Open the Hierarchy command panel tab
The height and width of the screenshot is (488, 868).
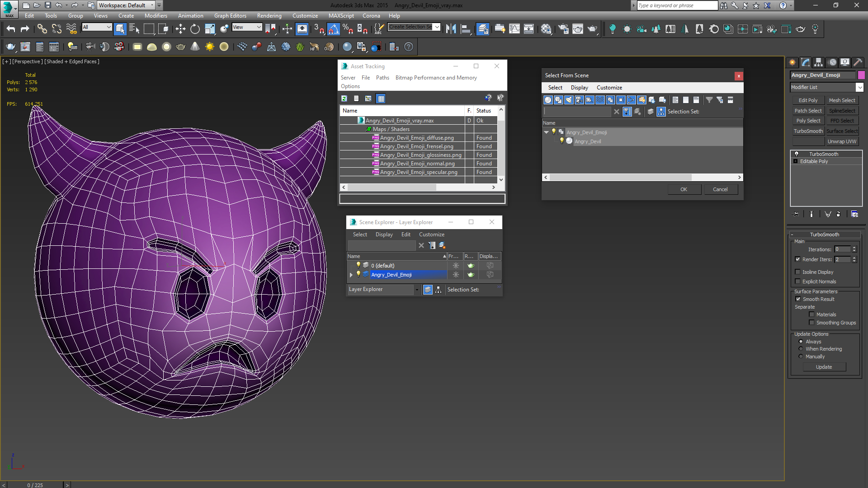pyautogui.click(x=818, y=62)
